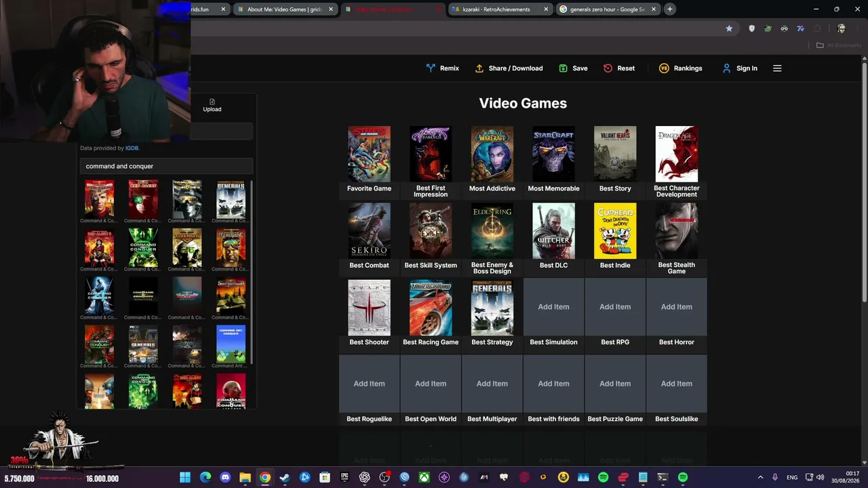This screenshot has height=488, width=868.
Task: Open ChatGPT from the taskbar
Action: click(x=365, y=478)
